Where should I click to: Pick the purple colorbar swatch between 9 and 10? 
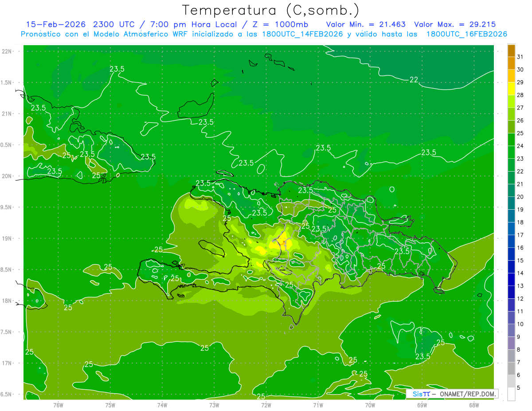click(511, 331)
